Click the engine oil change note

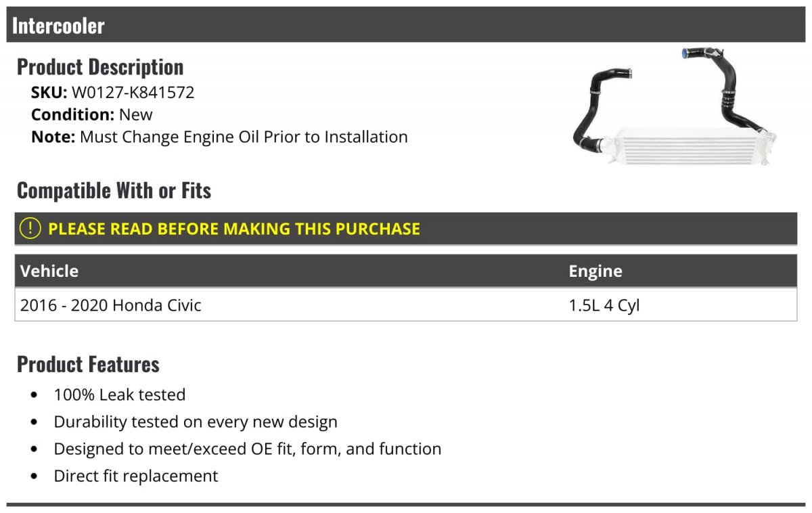coord(244,137)
